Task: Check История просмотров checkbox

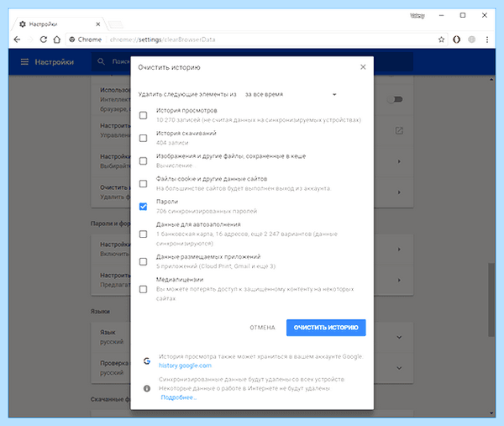Action: click(x=143, y=115)
